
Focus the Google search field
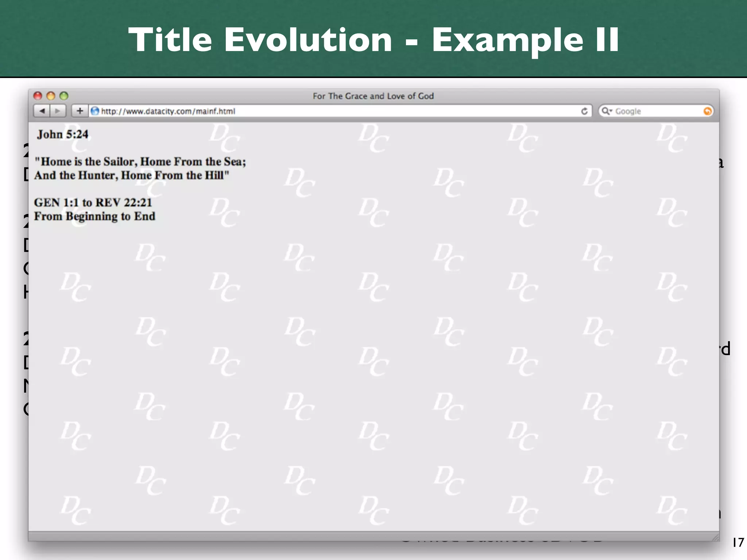656,111
